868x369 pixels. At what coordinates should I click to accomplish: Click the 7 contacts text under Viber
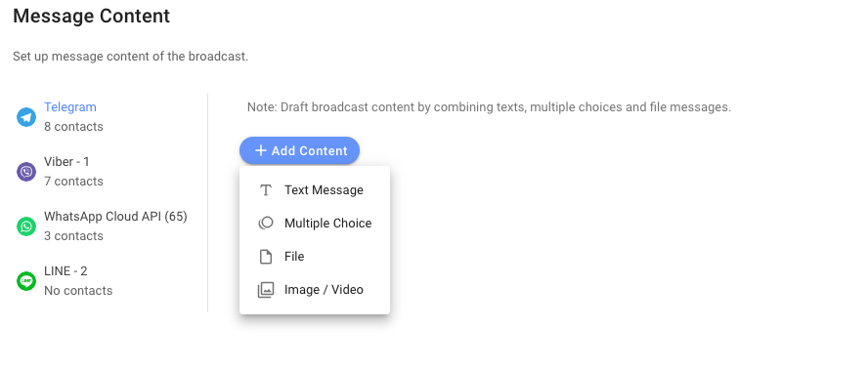[73, 182]
